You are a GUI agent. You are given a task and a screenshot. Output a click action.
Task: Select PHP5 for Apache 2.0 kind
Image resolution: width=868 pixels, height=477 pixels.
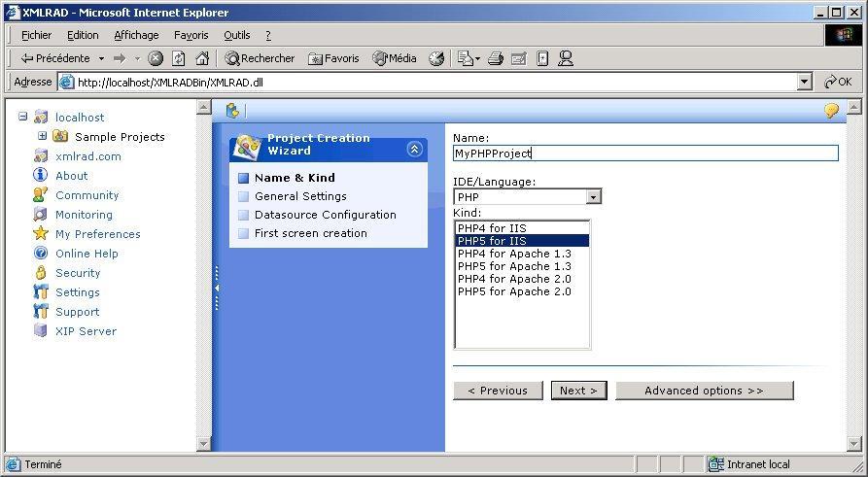click(514, 291)
